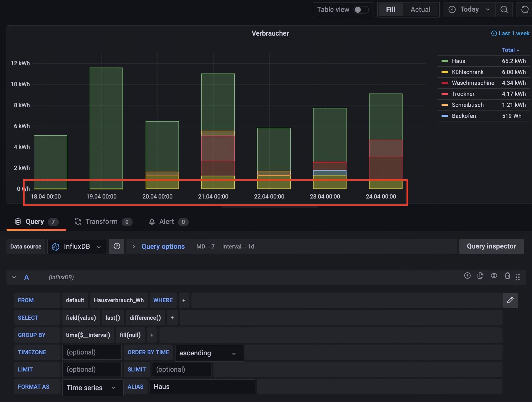Open the Today time range picker
532x402 pixels.
469,10
